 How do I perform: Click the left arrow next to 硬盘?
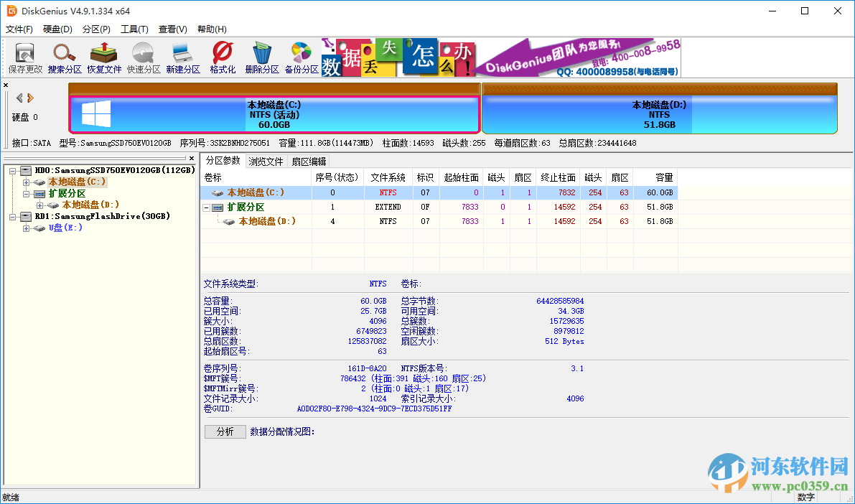click(x=18, y=99)
